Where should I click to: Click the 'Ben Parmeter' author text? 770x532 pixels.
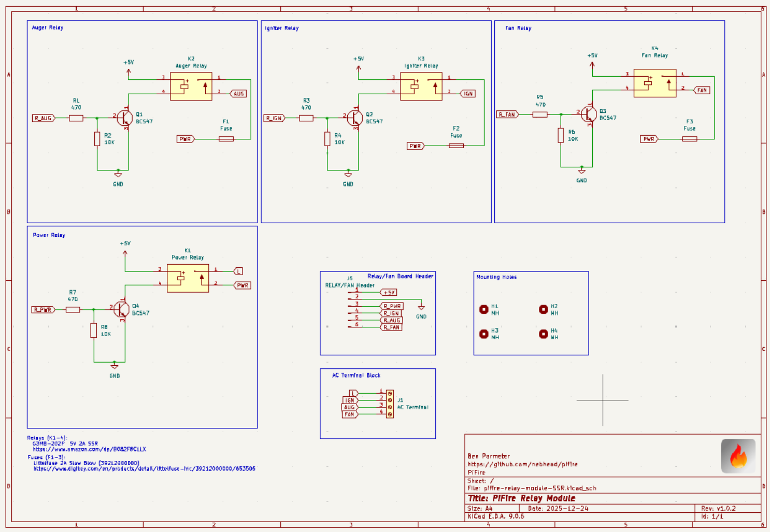489,456
